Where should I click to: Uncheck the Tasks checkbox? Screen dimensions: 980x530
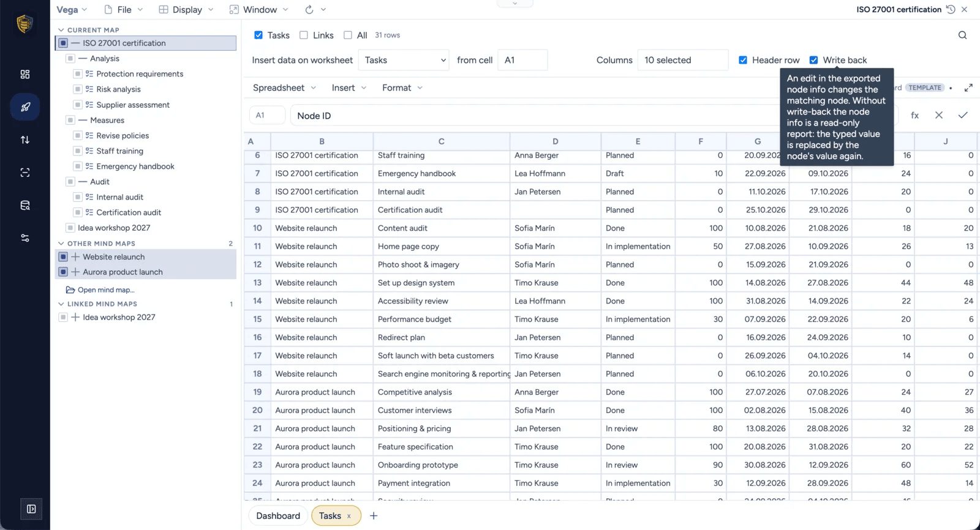coord(258,35)
